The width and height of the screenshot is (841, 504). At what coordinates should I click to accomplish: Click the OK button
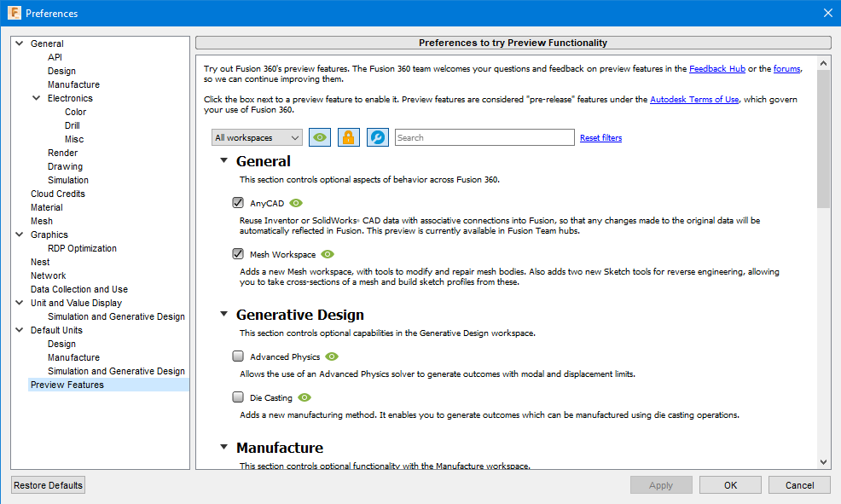[x=730, y=485]
